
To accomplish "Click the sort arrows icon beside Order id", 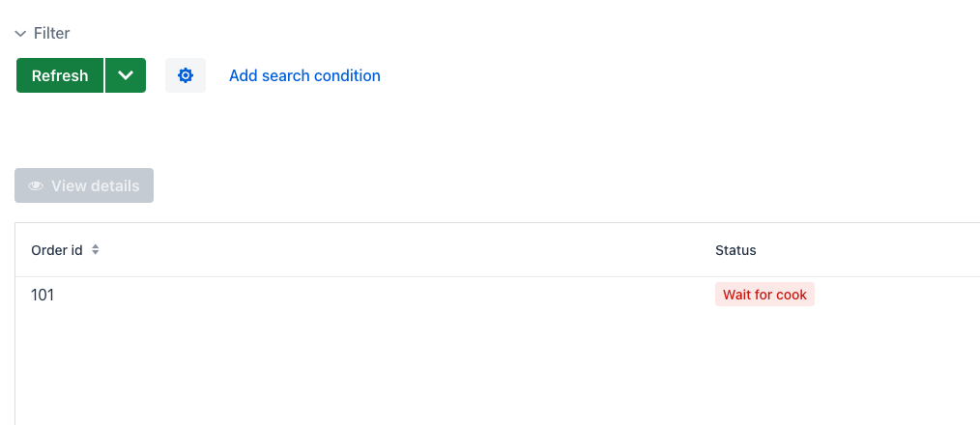I will click(x=96, y=249).
